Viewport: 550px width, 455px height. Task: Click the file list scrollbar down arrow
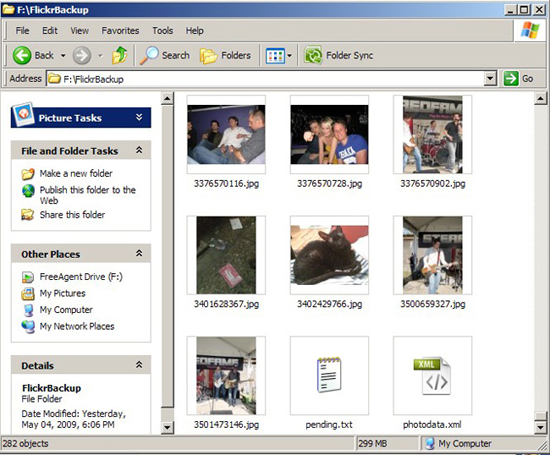pyautogui.click(x=541, y=427)
